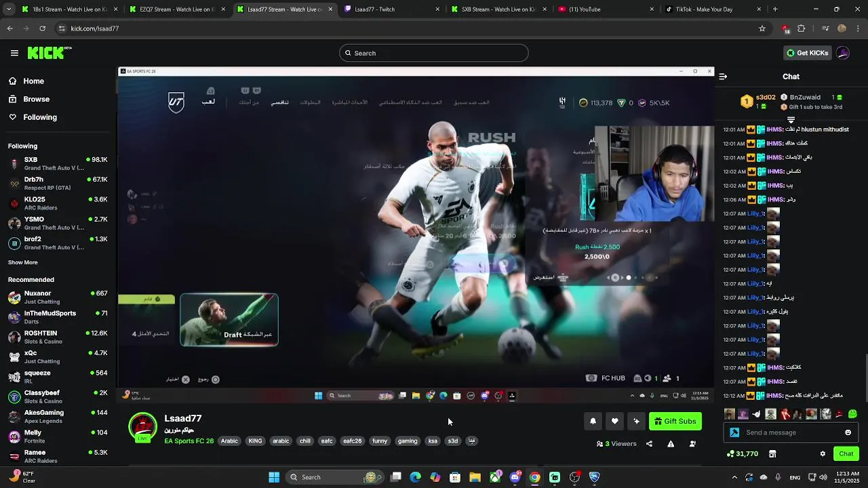The height and width of the screenshot is (488, 868).
Task: Click the Send a message field
Action: (x=792, y=432)
